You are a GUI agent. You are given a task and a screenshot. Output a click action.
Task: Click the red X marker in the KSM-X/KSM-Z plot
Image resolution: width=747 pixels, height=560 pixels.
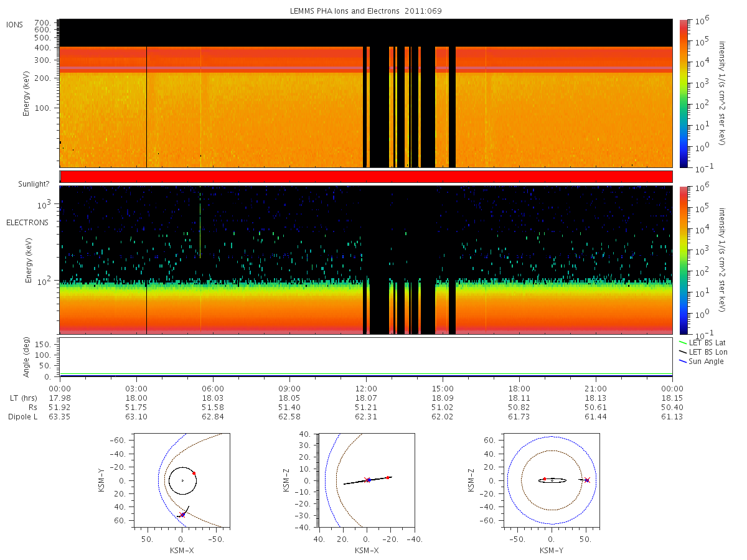pyautogui.click(x=367, y=480)
